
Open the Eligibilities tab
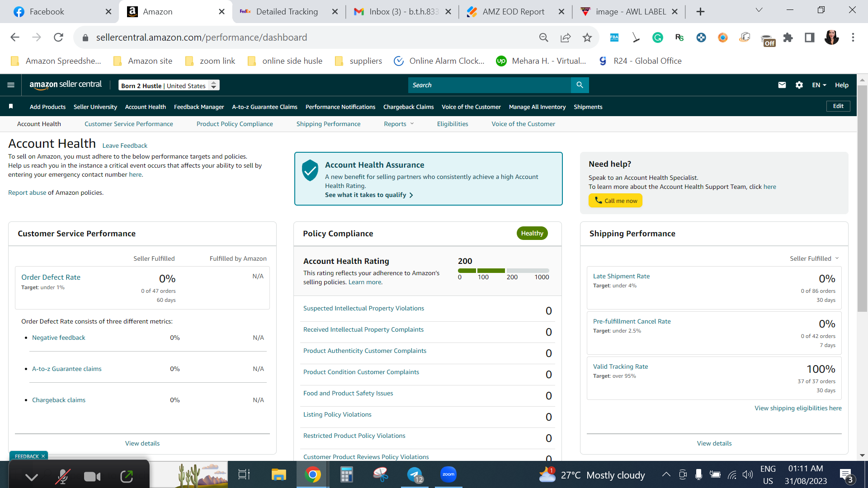click(452, 124)
